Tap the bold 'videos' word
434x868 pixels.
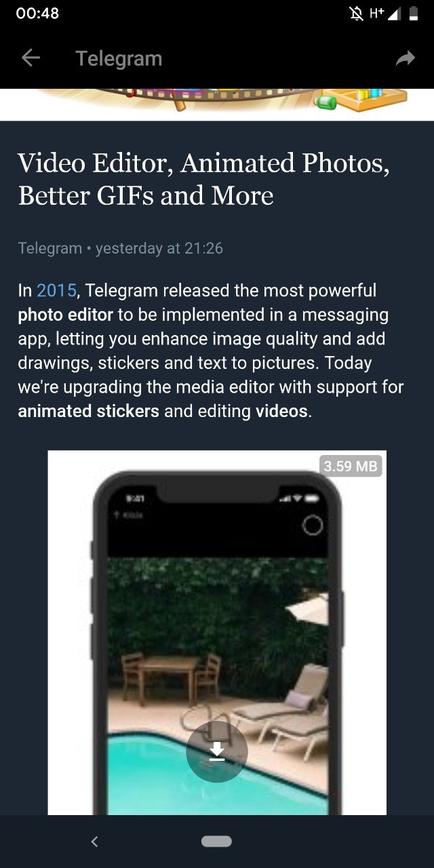click(x=281, y=411)
